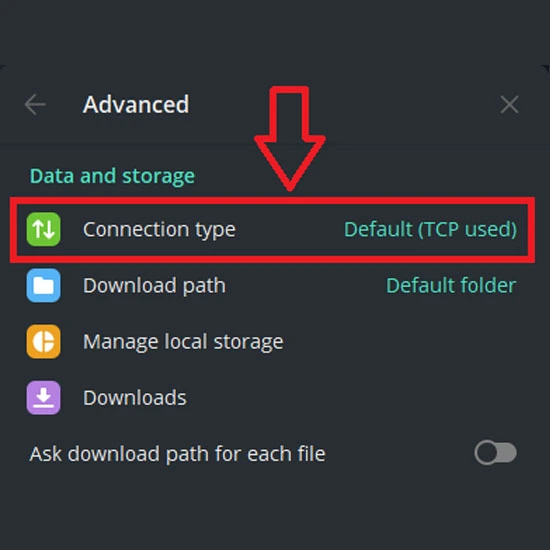Click the Downloads label text
Image resolution: width=550 pixels, height=550 pixels.
point(135,397)
